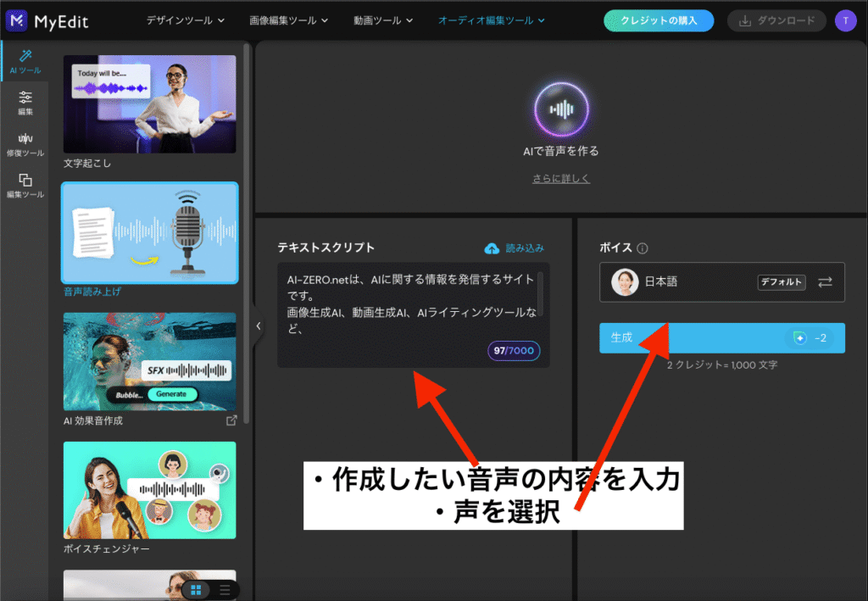This screenshot has width=868, height=601.
Task: Click the 生成 generate button
Action: point(722,337)
